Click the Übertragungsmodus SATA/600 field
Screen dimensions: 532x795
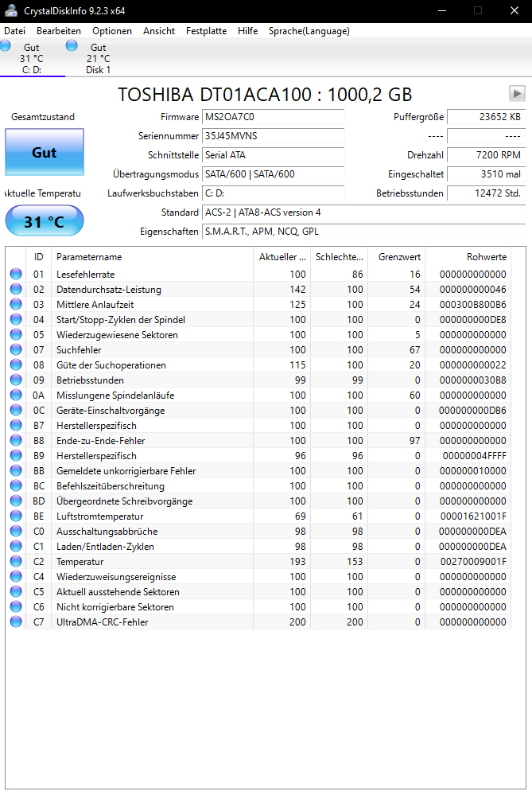pyautogui.click(x=273, y=174)
